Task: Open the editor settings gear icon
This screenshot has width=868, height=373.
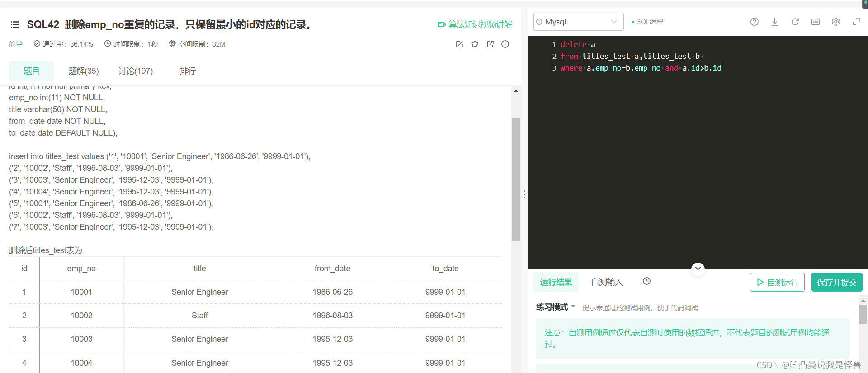Action: 835,22
